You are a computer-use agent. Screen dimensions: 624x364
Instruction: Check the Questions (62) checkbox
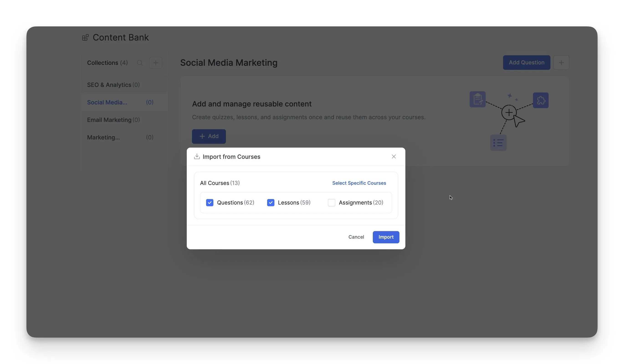point(210,202)
